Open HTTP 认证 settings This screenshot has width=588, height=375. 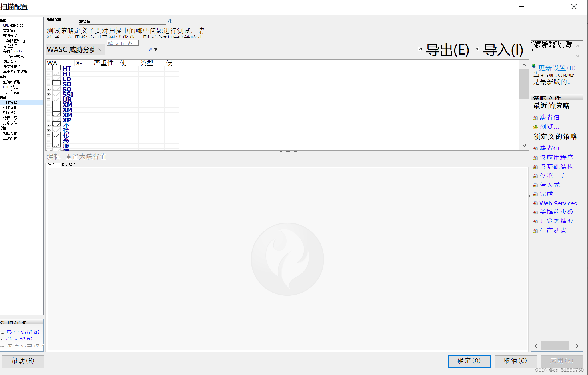click(11, 87)
